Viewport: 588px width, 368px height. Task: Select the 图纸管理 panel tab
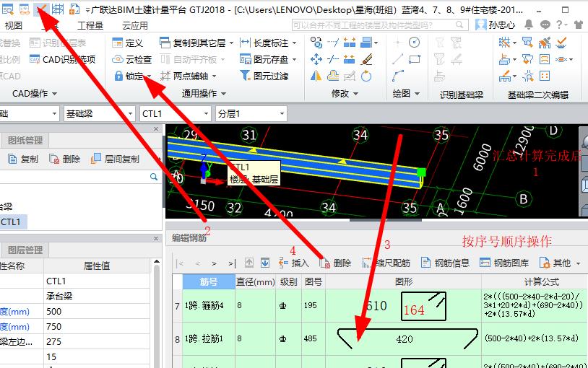[25, 141]
